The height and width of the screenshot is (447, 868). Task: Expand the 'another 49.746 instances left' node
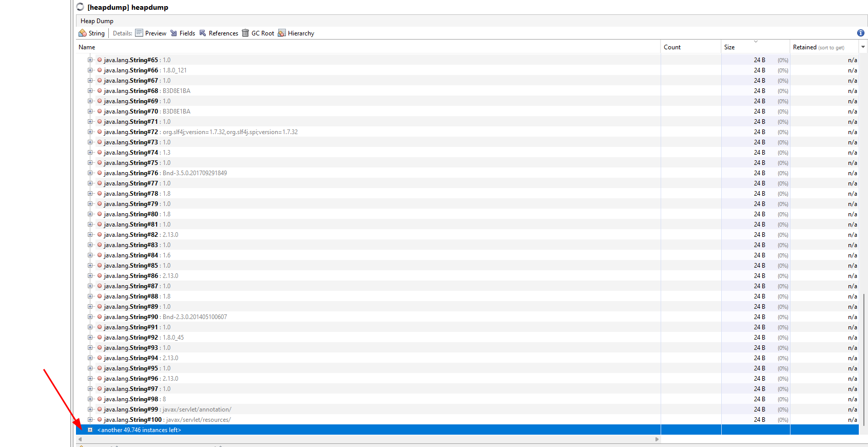click(x=90, y=430)
